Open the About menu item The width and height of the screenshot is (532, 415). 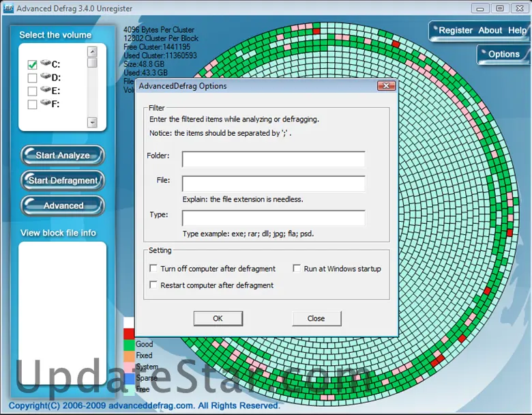[x=490, y=31]
